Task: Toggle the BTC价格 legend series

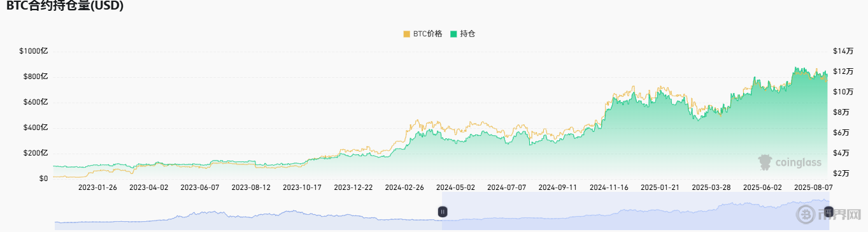Action: coord(423,34)
